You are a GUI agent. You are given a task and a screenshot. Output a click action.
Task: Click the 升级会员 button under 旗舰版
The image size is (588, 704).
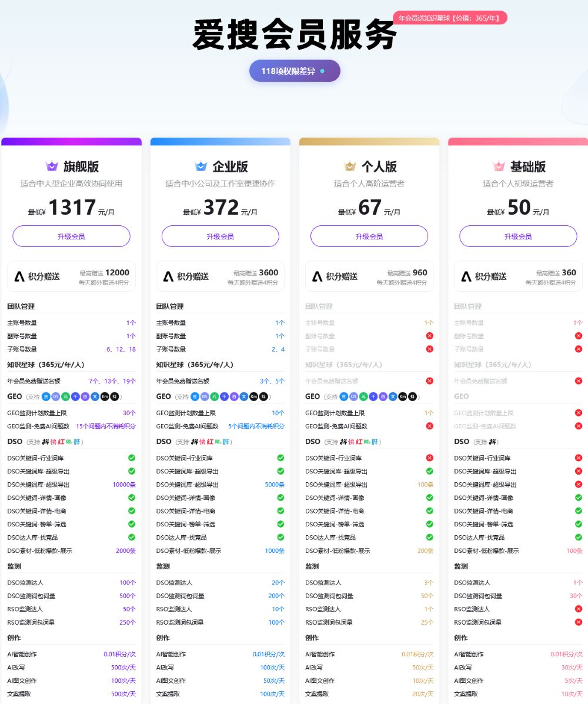[71, 236]
